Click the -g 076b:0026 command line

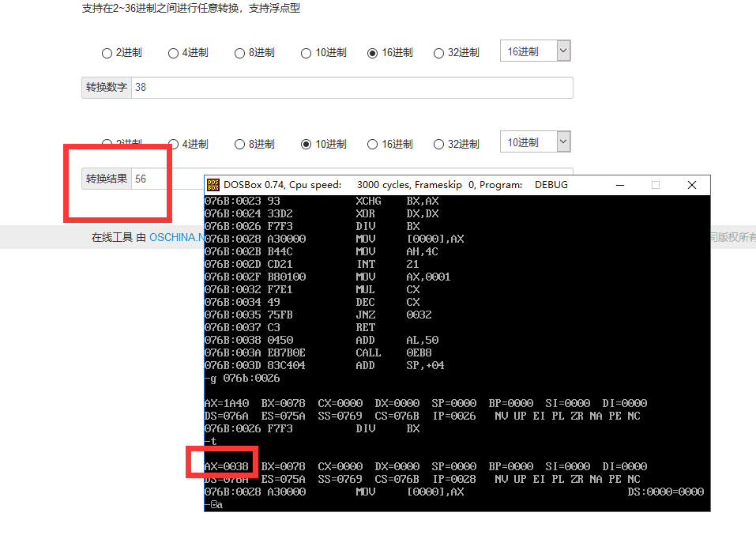click(x=242, y=378)
